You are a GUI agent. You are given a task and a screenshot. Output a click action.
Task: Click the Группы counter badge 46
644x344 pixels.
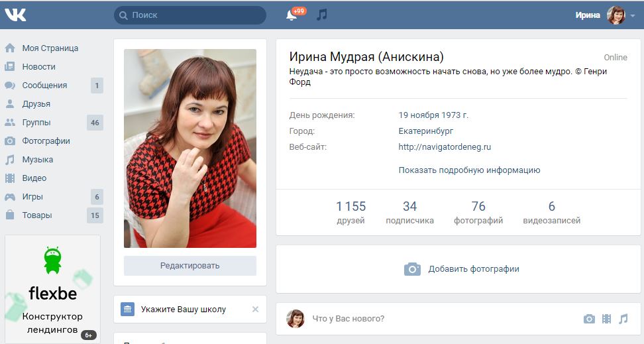coord(95,123)
